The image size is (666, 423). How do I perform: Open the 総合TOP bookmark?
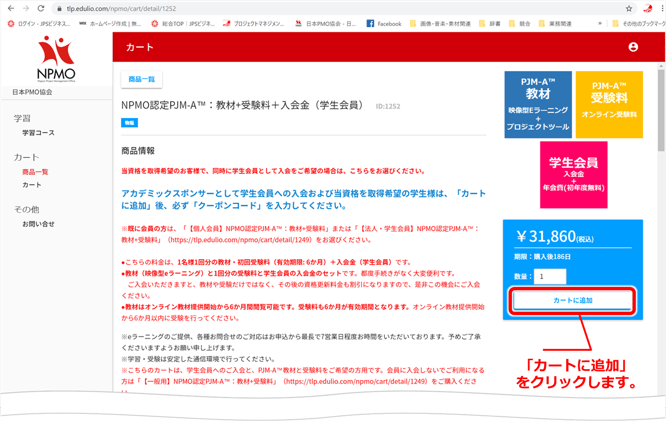[183, 24]
